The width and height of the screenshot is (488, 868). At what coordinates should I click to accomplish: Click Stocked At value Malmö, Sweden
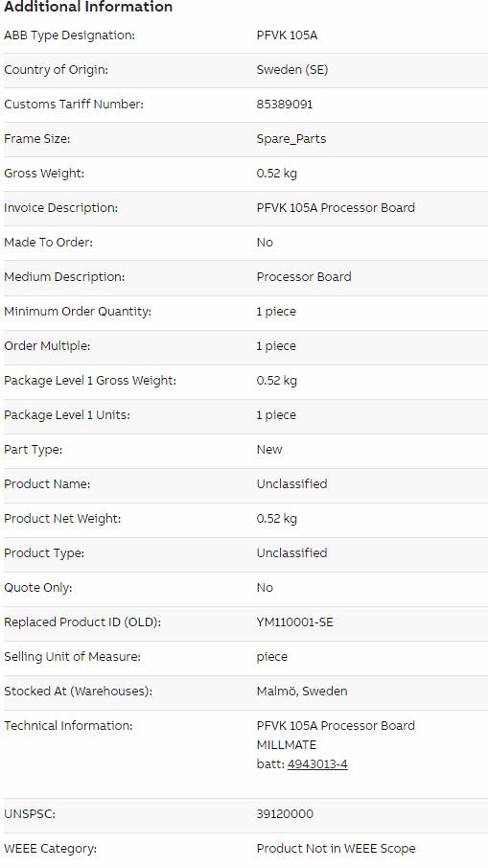point(302,692)
